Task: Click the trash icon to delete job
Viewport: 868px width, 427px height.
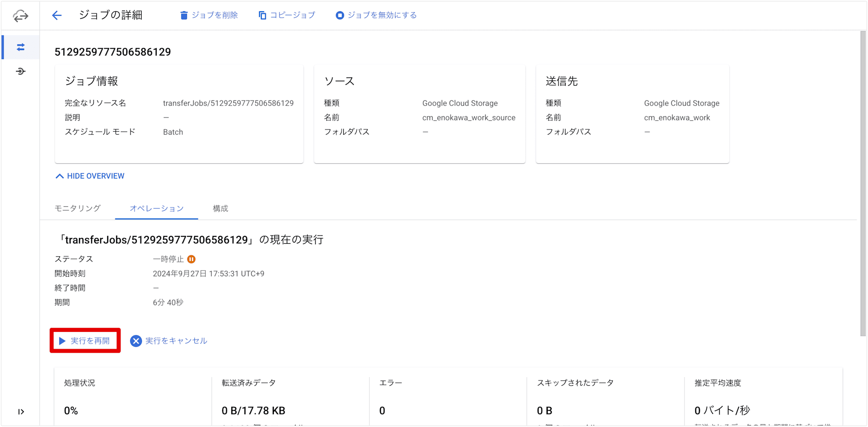Action: (x=184, y=15)
